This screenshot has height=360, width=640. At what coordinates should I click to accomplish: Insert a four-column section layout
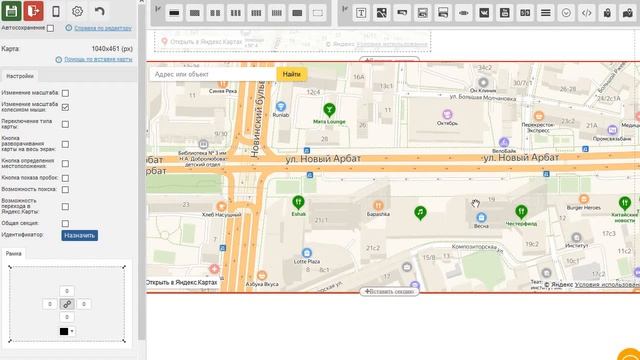click(256, 13)
